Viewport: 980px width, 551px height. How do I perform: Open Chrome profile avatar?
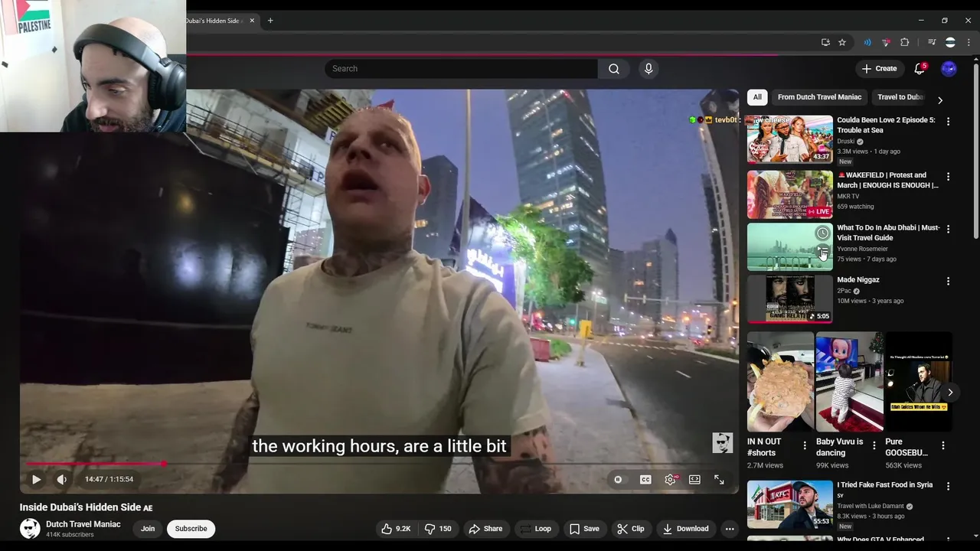pyautogui.click(x=950, y=42)
